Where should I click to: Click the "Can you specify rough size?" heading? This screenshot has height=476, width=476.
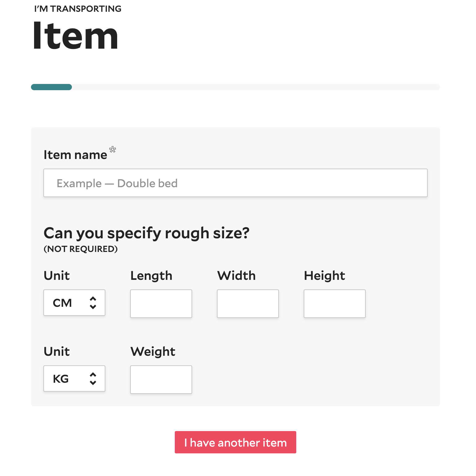pos(146,233)
